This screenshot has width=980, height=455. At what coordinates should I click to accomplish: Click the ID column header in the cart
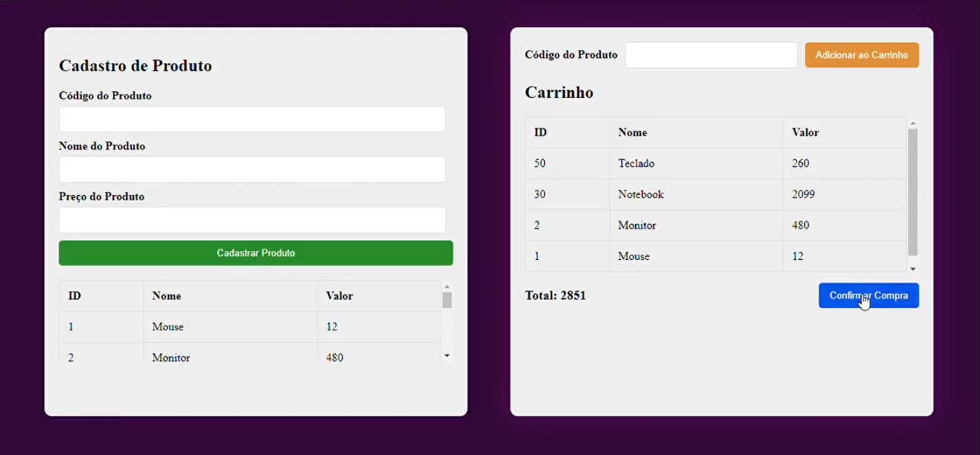(x=540, y=132)
